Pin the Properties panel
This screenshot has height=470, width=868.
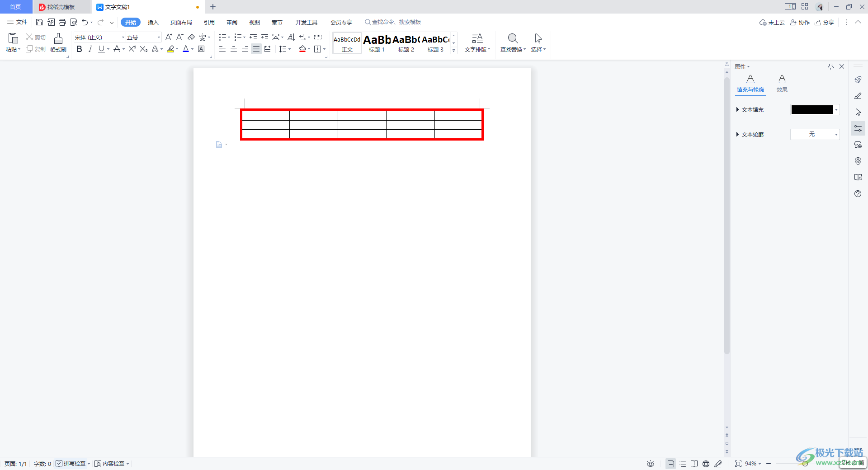(830, 66)
